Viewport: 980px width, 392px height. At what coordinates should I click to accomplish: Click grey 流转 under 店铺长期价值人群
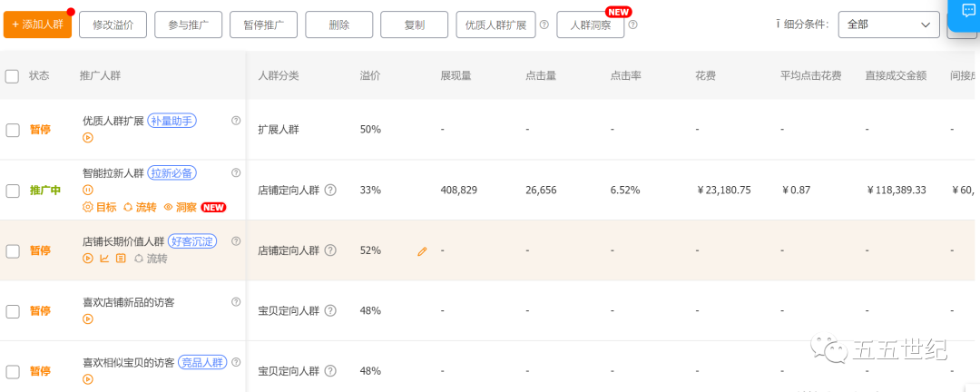click(151, 259)
